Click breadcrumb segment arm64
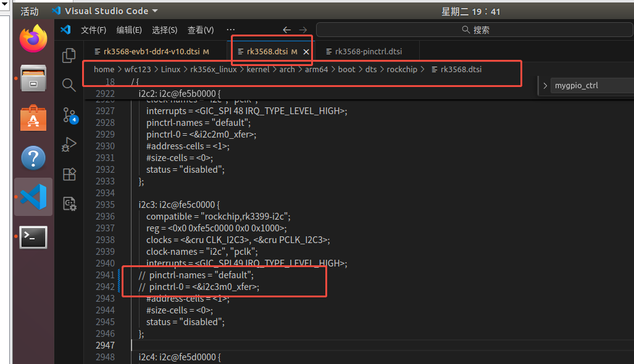Image resolution: width=634 pixels, height=364 pixels. point(317,70)
